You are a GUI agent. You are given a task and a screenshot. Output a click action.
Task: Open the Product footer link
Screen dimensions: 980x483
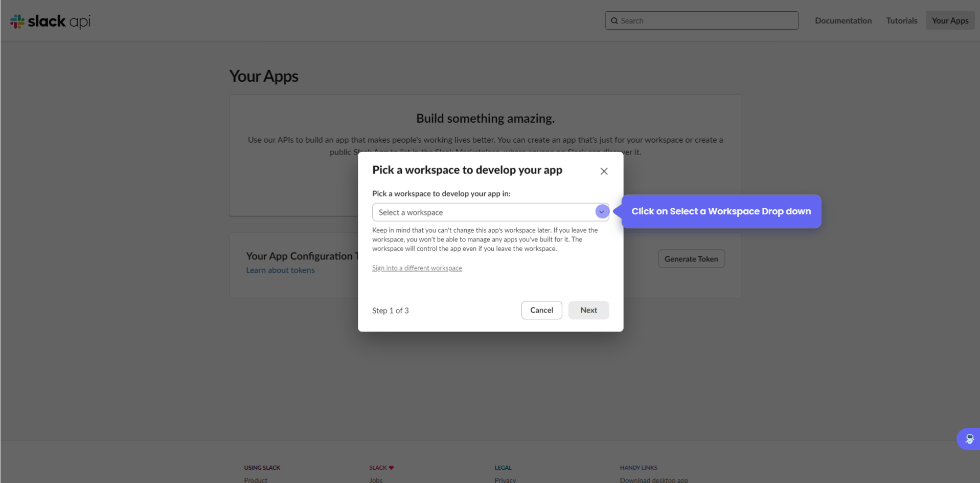256,480
